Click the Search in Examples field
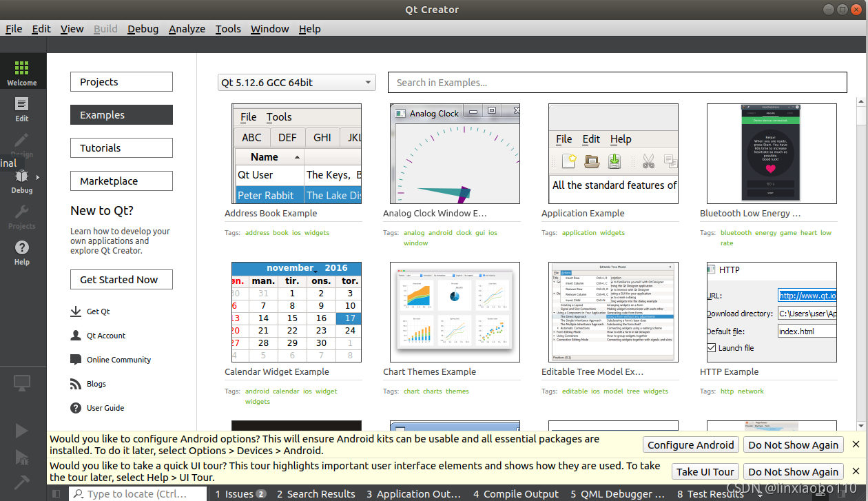The image size is (868, 501). tap(617, 83)
